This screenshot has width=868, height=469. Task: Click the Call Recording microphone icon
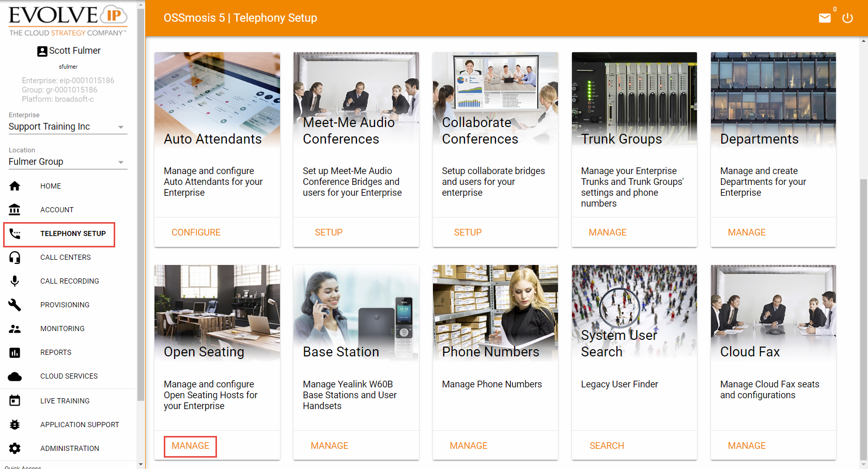coord(15,281)
